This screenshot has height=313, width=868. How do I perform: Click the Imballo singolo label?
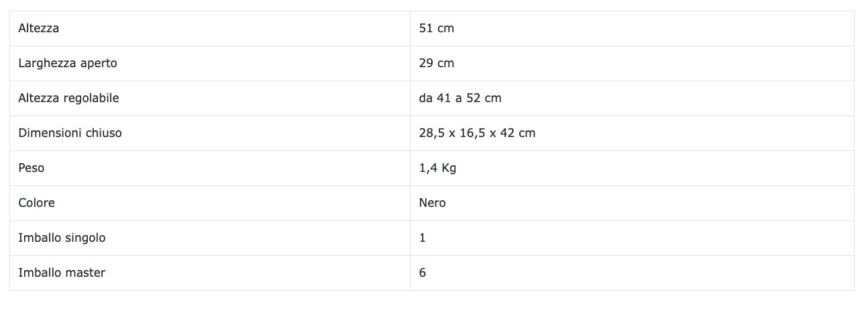pos(62,238)
